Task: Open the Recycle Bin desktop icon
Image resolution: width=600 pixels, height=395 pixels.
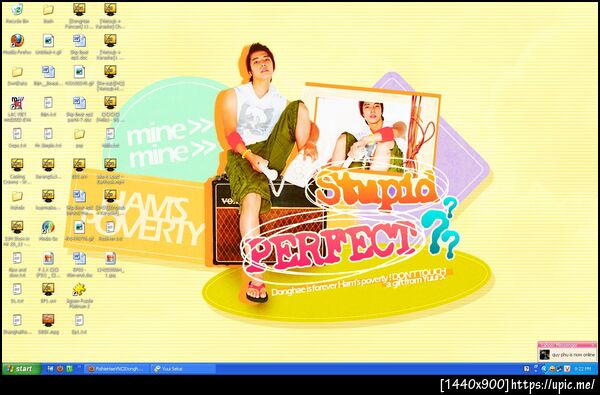Action: [x=17, y=14]
